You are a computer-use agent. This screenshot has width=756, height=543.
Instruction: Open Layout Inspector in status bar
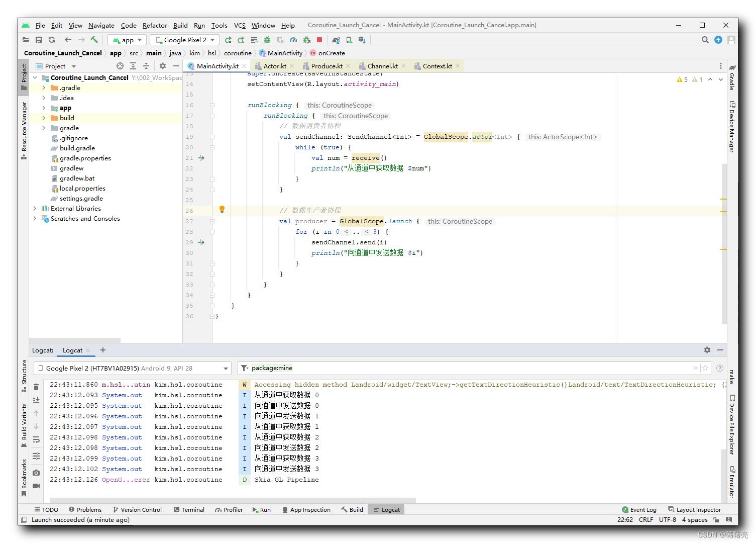(x=694, y=509)
